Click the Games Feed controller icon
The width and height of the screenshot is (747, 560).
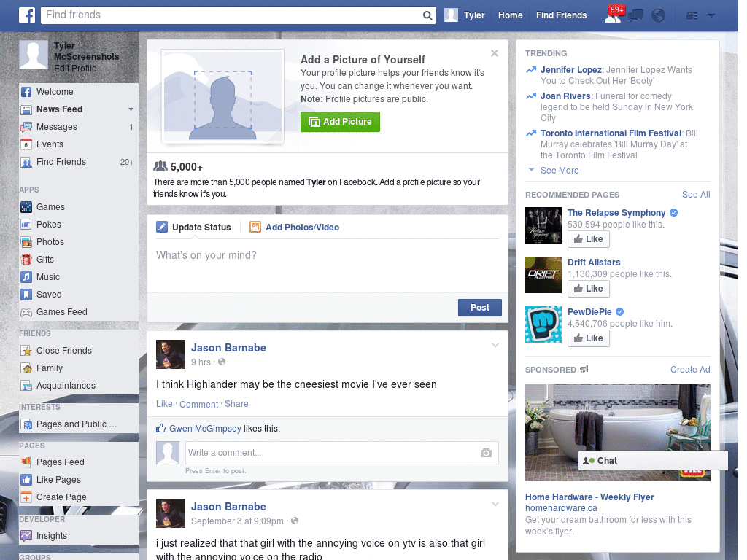pyautogui.click(x=26, y=312)
